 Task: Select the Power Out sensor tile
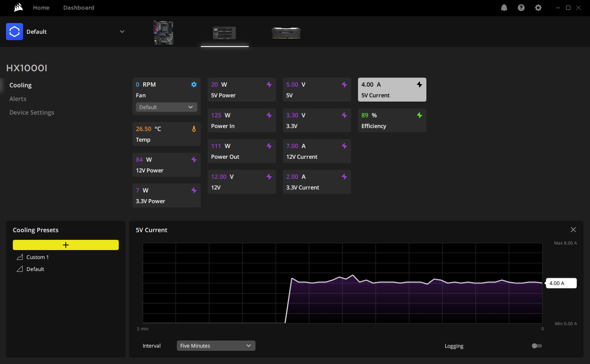242,151
